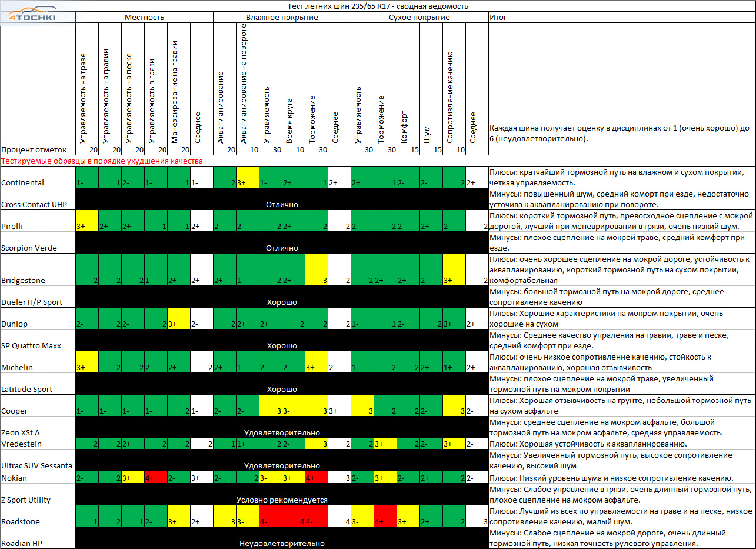This screenshot has width=756, height=549.
Task: Click the 'Условно рекомендуется' rating bar
Action: coord(282,500)
